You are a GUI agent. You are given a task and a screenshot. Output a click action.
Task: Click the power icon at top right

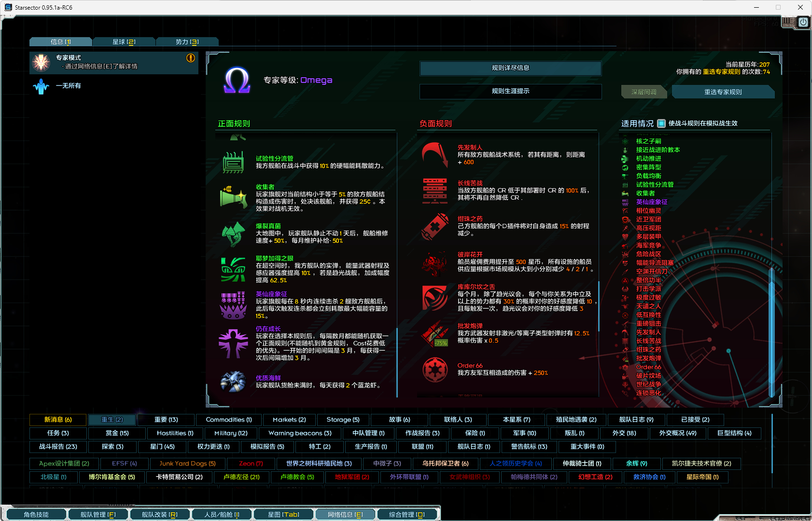click(x=803, y=22)
